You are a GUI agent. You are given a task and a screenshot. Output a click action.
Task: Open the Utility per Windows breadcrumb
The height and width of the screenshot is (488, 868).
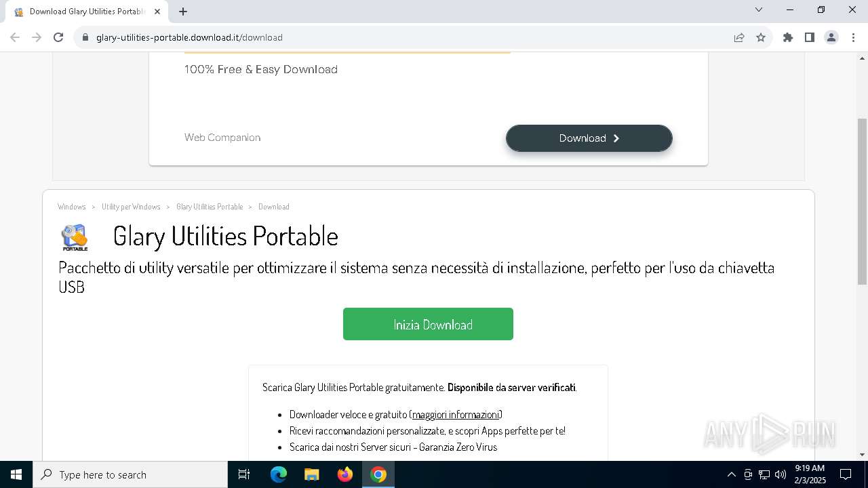tap(131, 207)
